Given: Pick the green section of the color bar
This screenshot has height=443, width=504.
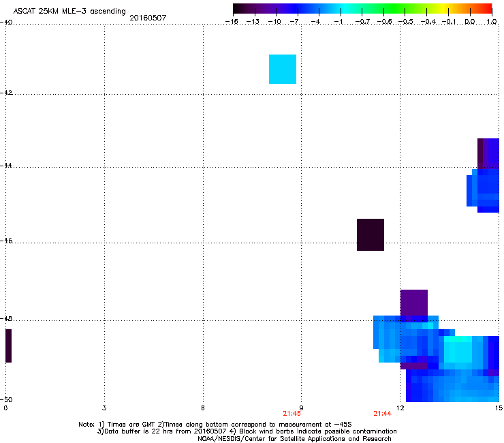Looking at the screenshot, I should click(x=394, y=9).
